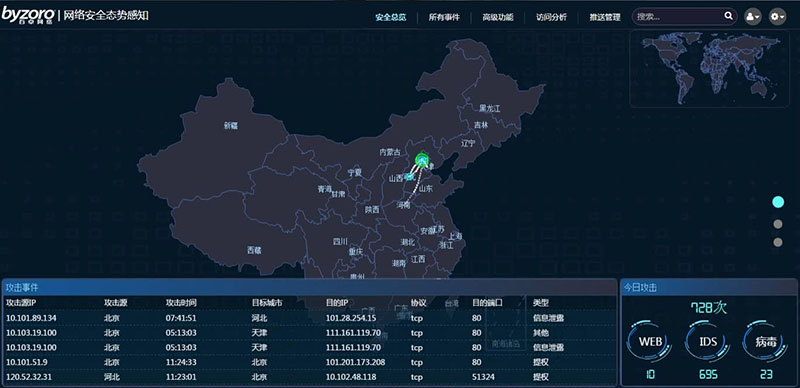The image size is (800, 388).
Task: Select the 新疆 region on the map
Action: click(231, 125)
